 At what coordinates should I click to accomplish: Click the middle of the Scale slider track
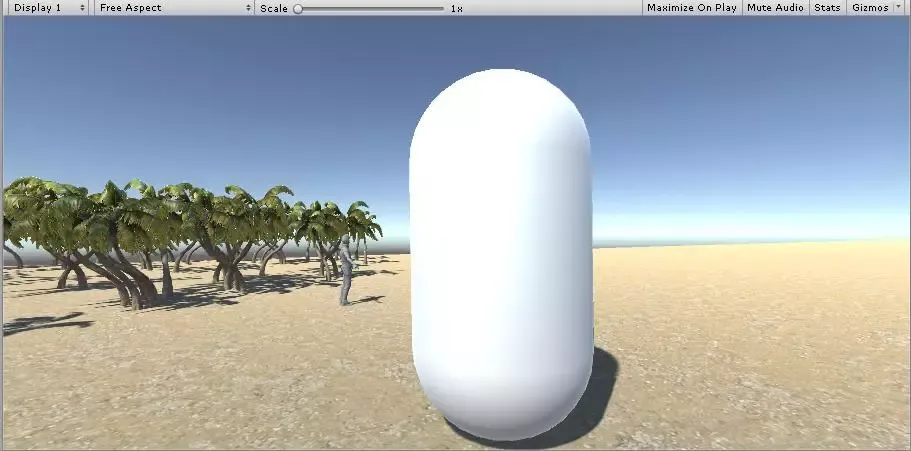(x=370, y=8)
